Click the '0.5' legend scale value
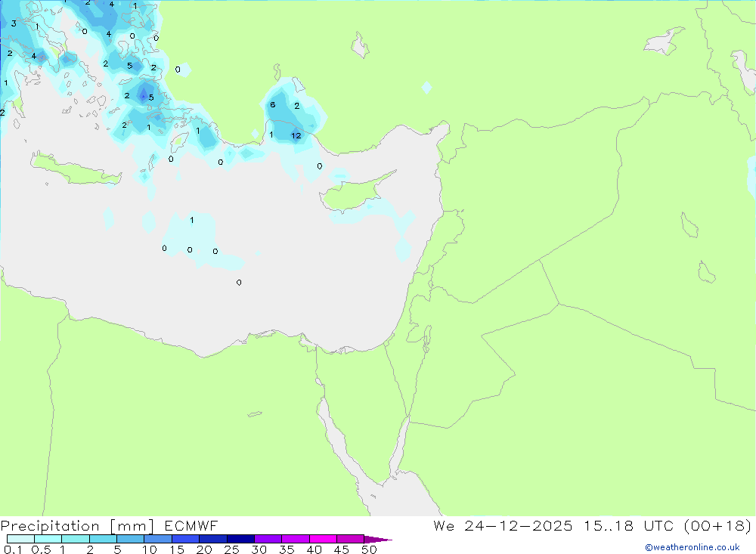This screenshot has height=554, width=756. [41, 549]
